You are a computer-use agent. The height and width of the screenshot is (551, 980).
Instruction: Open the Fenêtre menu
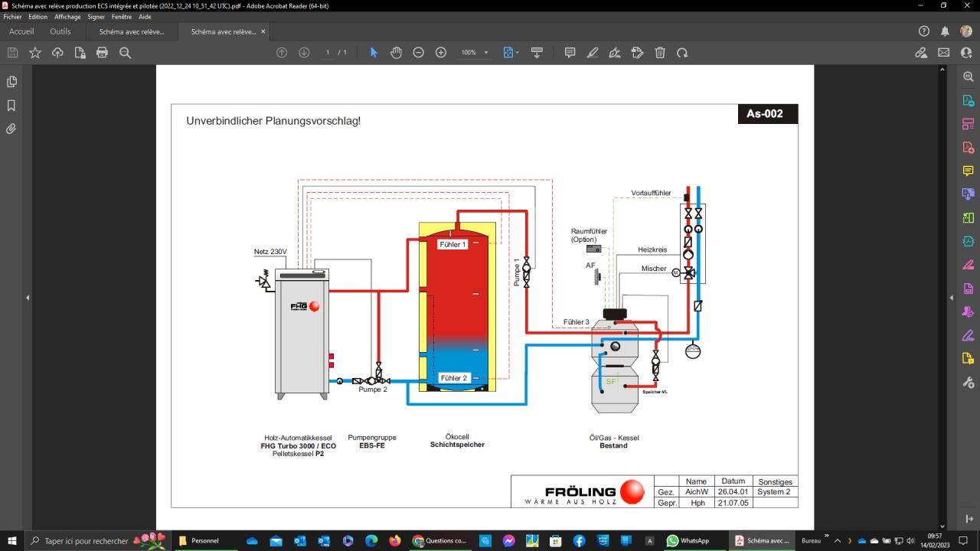[x=122, y=17]
